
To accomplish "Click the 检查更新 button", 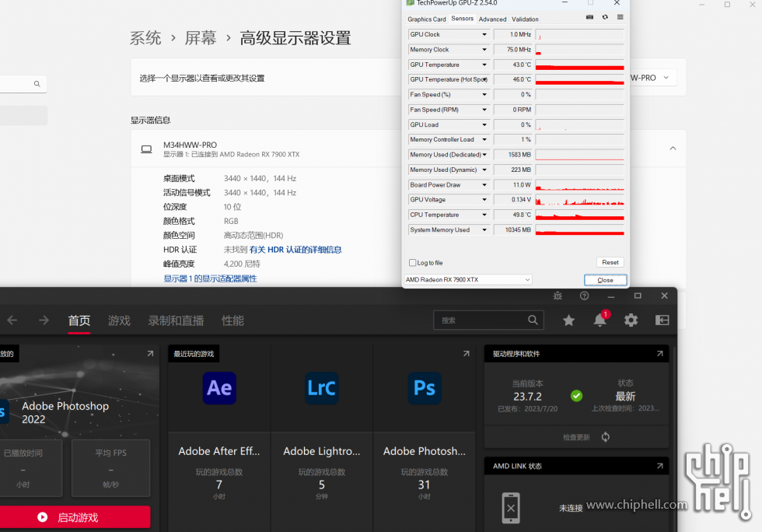I will coord(576,436).
